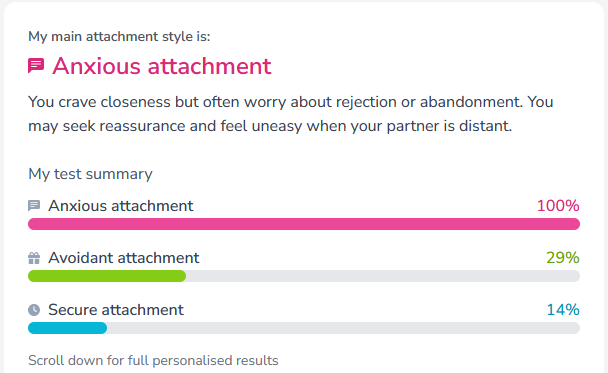608x373 pixels.
Task: Click the 14% score value
Action: pos(563,310)
